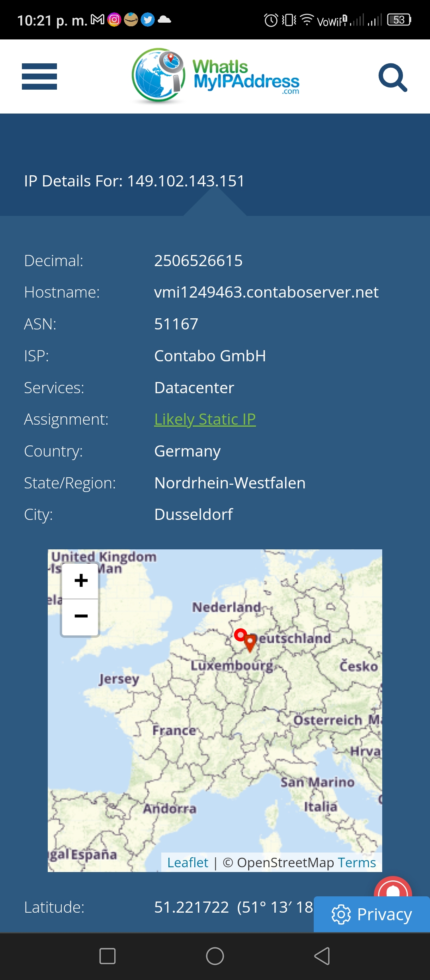Tap the Twitter notification icon

[x=148, y=20]
